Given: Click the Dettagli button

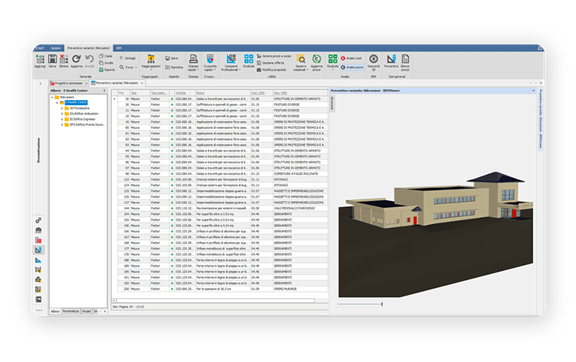Looking at the screenshot, I should [x=127, y=58].
